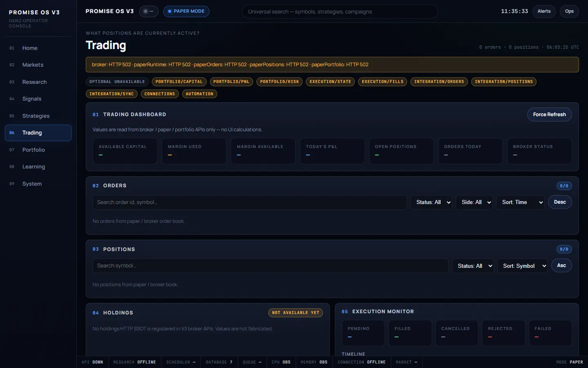Open the Sort: Symbol dropdown
The image size is (588, 368).
(x=522, y=266)
